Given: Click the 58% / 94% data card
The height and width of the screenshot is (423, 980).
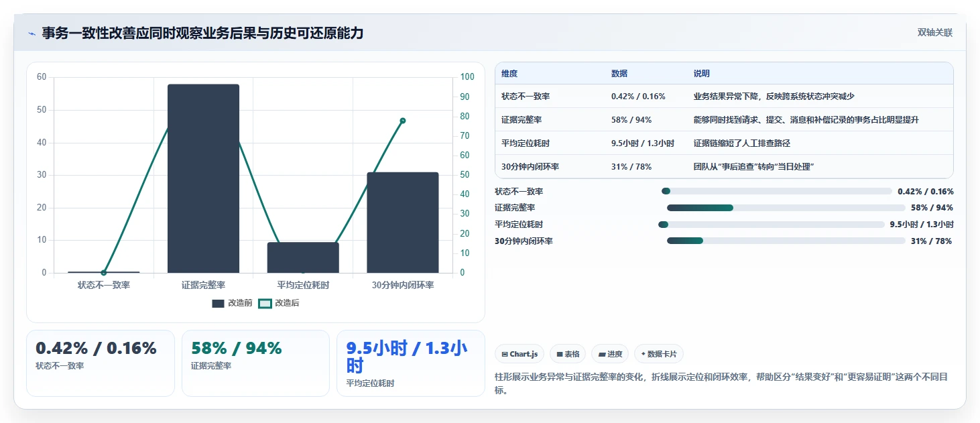Looking at the screenshot, I should [x=255, y=363].
